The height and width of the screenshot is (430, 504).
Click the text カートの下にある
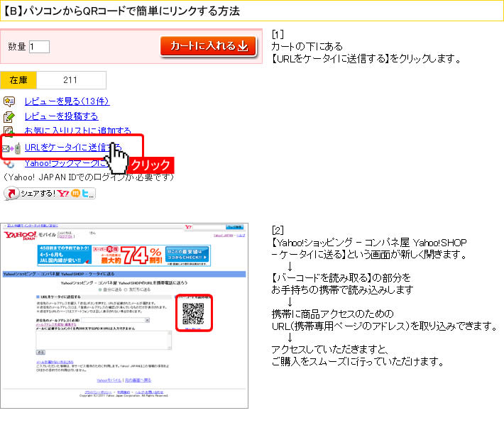(307, 47)
